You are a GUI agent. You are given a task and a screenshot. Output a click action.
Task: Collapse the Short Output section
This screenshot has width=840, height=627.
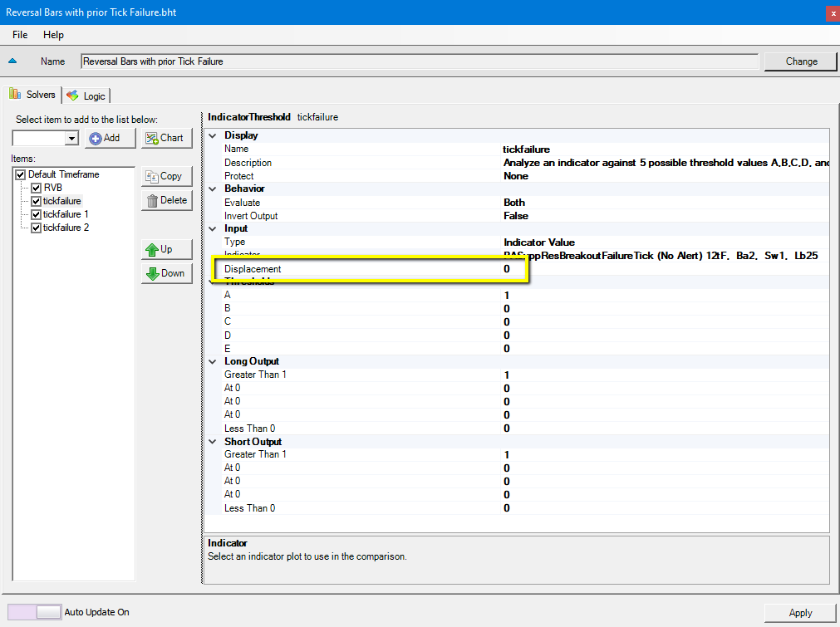(x=213, y=442)
